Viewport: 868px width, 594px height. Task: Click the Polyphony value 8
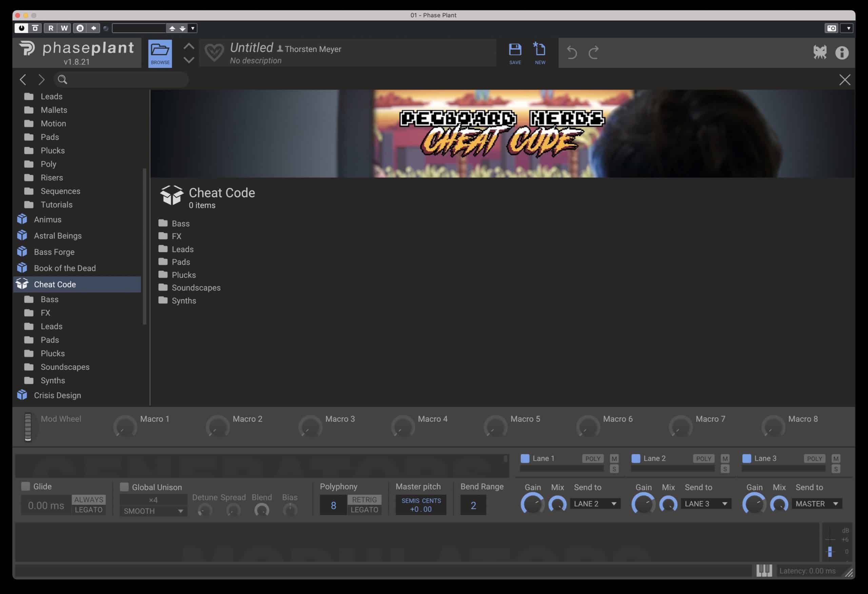[333, 505]
